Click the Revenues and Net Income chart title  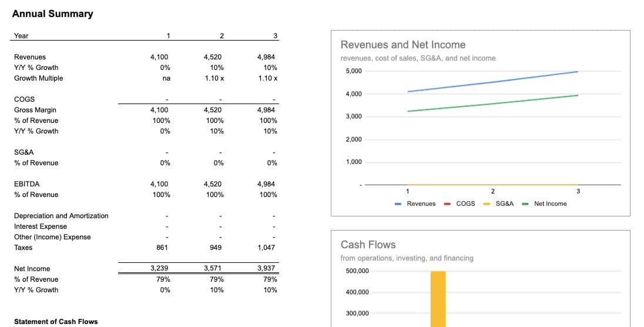[x=403, y=45]
